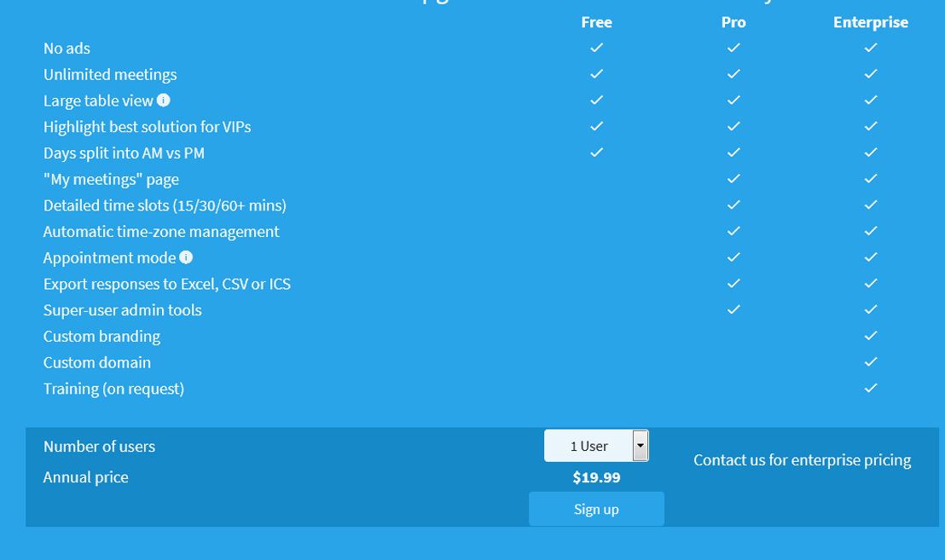This screenshot has width=945, height=560.
Task: Click Enterprise checkmark for Highlight best solution
Action: pos(870,126)
